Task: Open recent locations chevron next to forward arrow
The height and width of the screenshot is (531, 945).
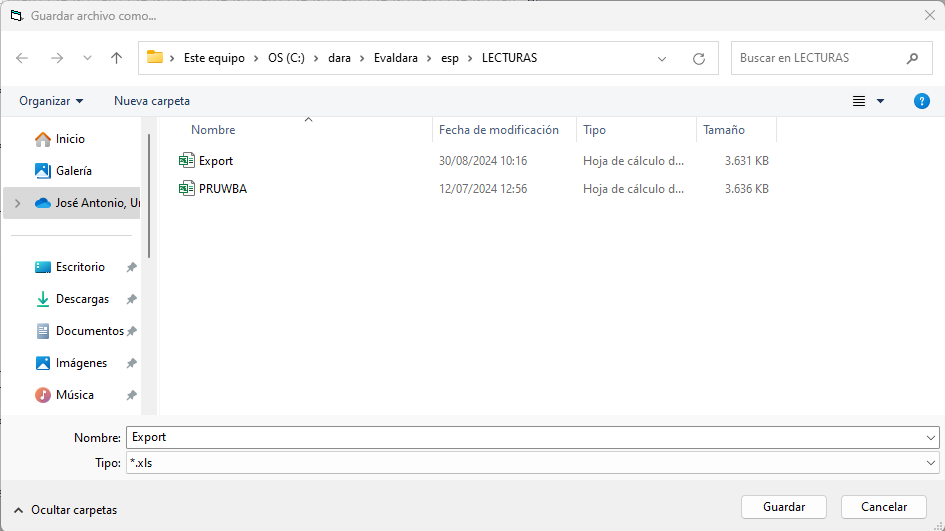Action: pos(87,58)
